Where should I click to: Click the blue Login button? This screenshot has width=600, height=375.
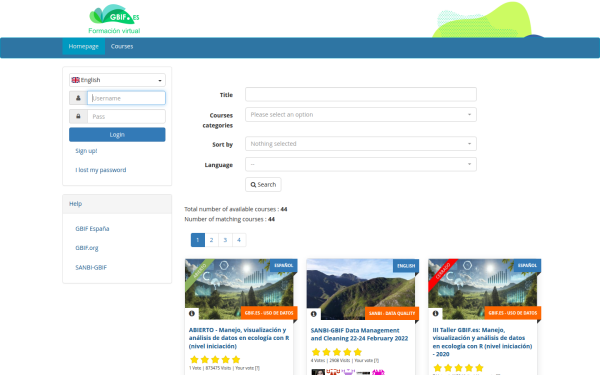(x=117, y=135)
